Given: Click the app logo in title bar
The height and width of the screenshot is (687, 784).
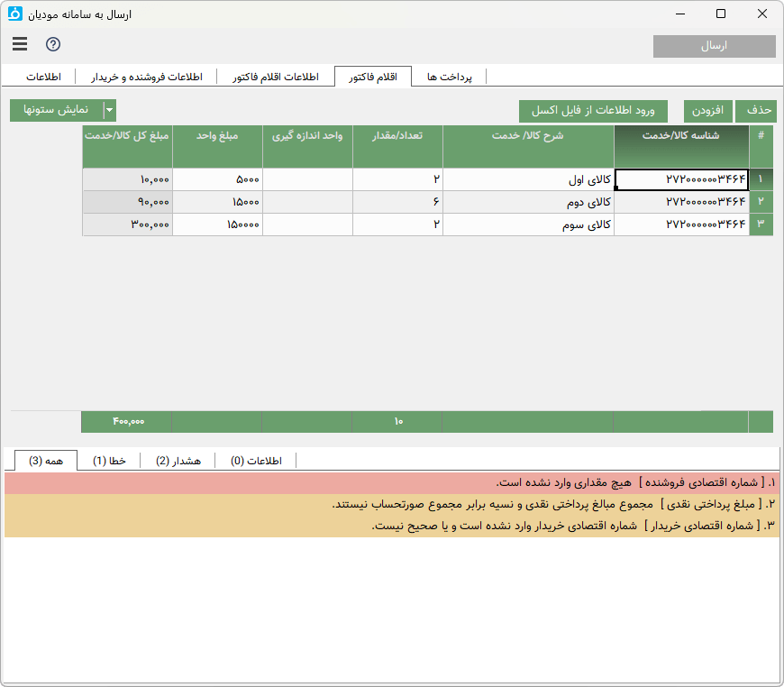Looking at the screenshot, I should click(x=15, y=14).
